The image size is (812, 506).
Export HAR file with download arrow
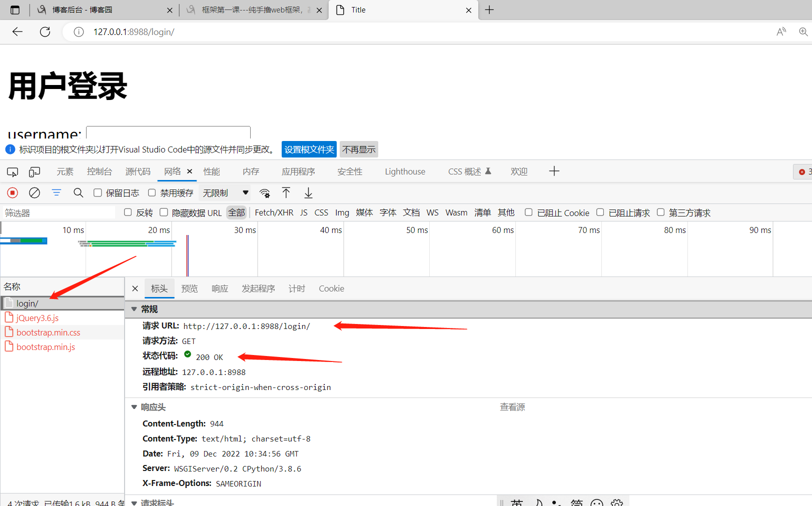coord(309,193)
